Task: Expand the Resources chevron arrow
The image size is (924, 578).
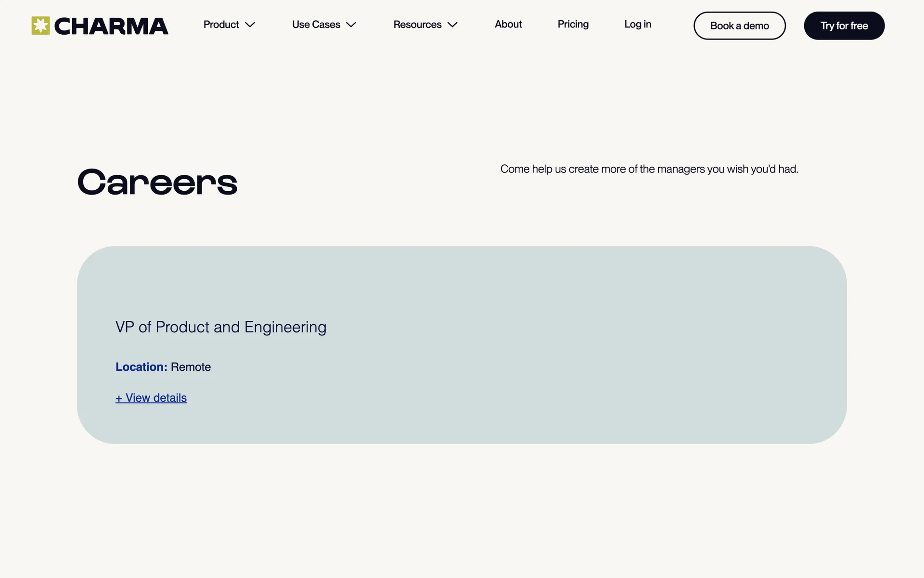Action: click(452, 25)
